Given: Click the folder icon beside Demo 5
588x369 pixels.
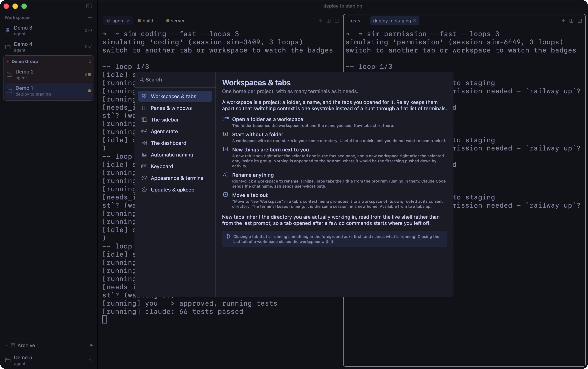Looking at the screenshot, I should [x=8, y=360].
